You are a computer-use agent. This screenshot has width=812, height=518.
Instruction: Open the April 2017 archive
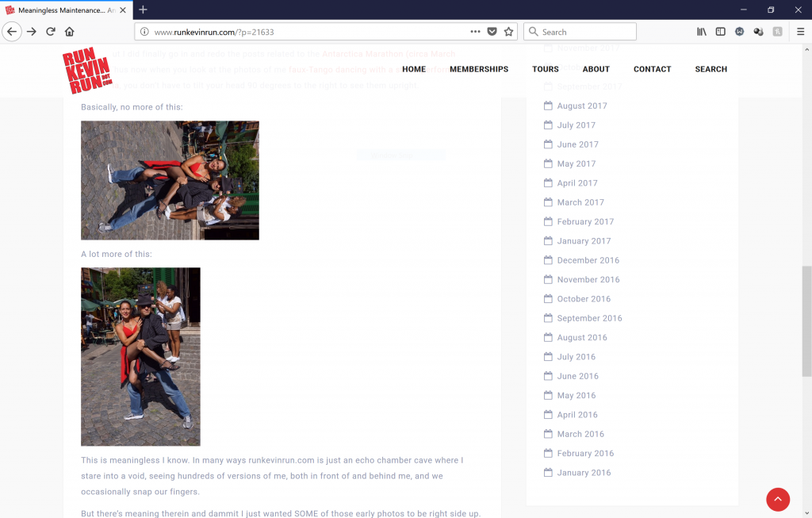577,183
